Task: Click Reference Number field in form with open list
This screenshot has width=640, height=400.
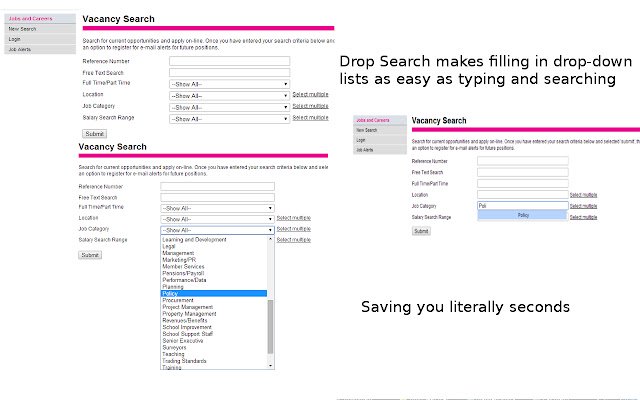Action: click(217, 187)
